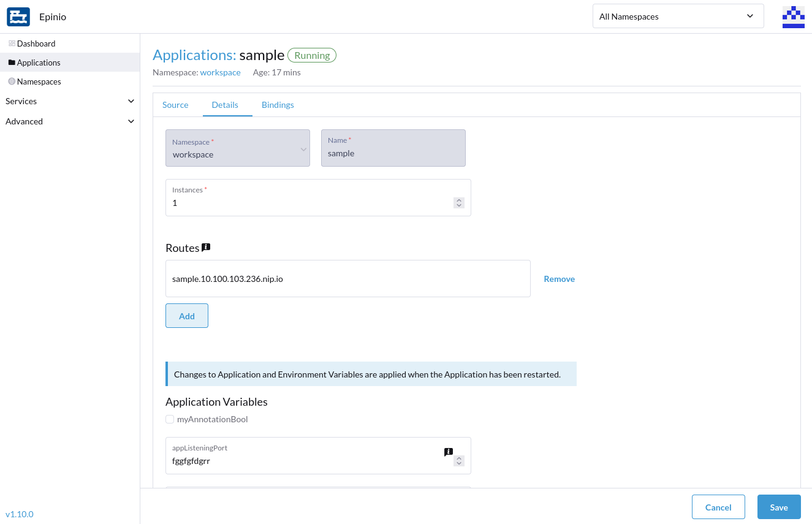The height and width of the screenshot is (524, 812).
Task: Click the user avatar icon top right
Action: pyautogui.click(x=793, y=17)
